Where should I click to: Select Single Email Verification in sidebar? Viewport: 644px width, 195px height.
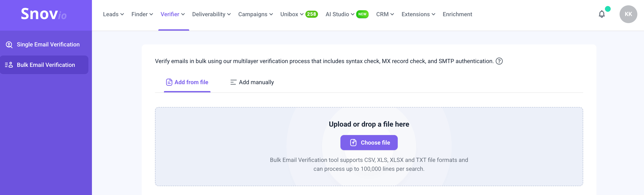coord(44,44)
